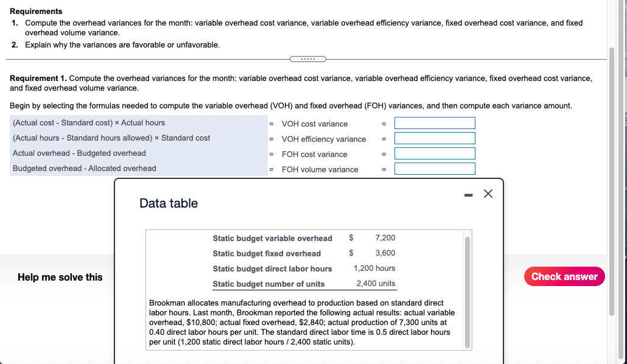
Task: Click 'Static budget fixed overhead' row label
Action: [x=267, y=254]
